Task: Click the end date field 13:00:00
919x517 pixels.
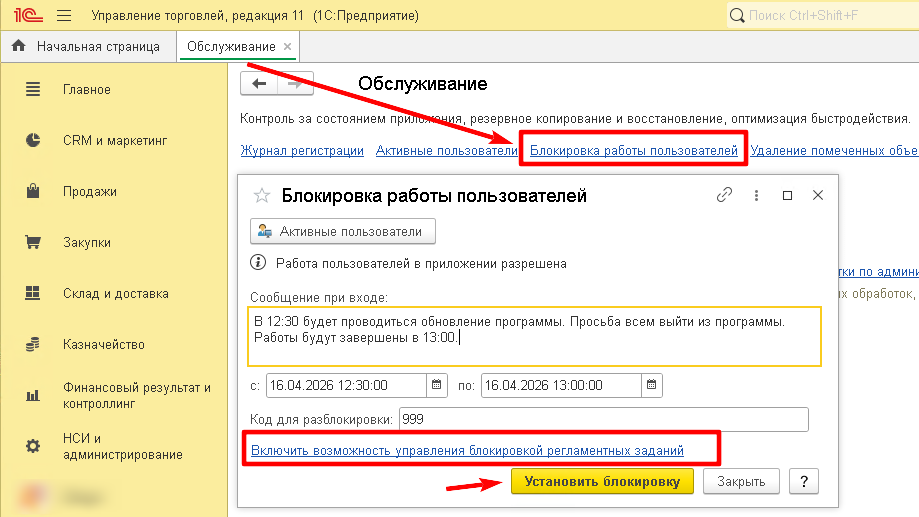Action: pyautogui.click(x=561, y=386)
